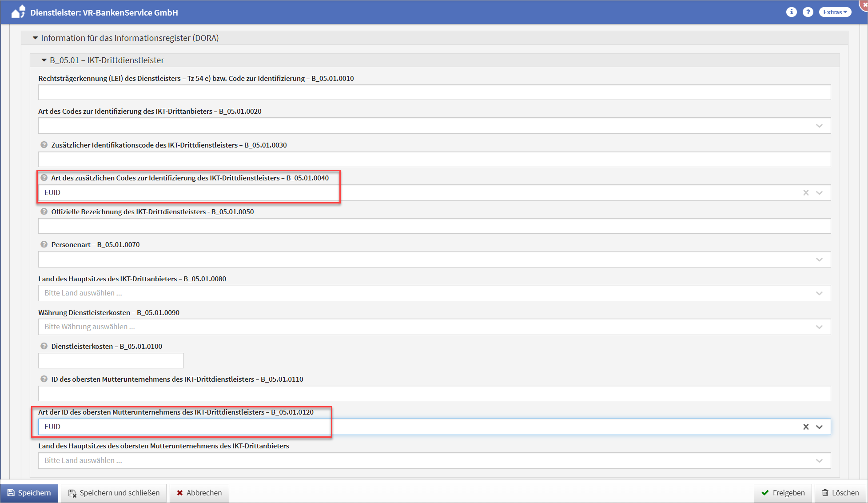The height and width of the screenshot is (503, 868).
Task: Click the info icon in header
Action: point(791,12)
